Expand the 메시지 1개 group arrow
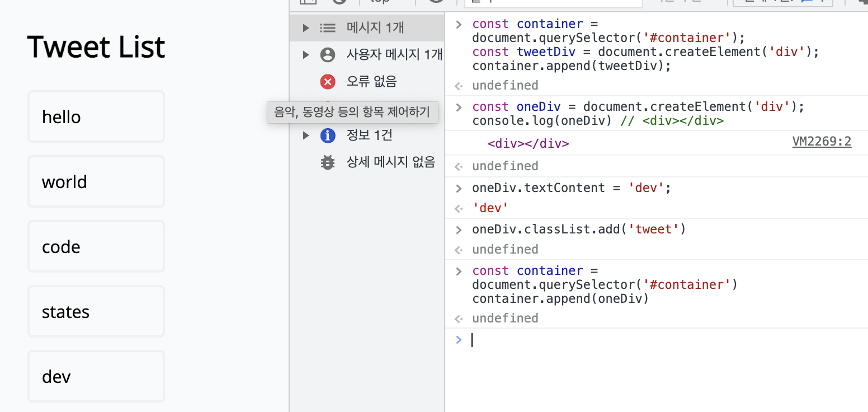Image resolution: width=868 pixels, height=412 pixels. pyautogui.click(x=305, y=27)
